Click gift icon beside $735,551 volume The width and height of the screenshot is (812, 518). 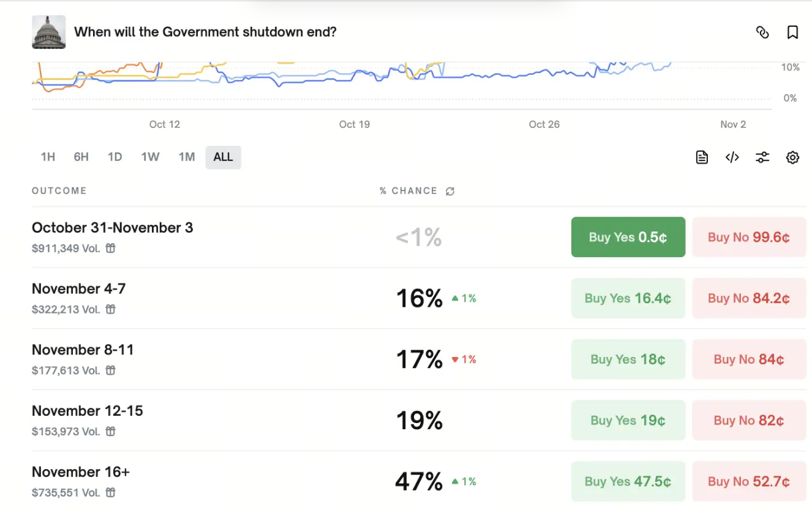coord(110,492)
